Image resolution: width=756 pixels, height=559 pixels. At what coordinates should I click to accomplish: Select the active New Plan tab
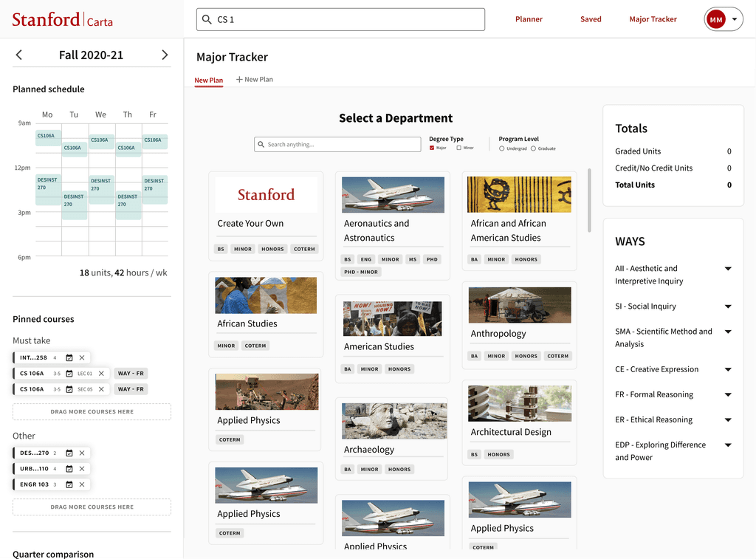tap(209, 80)
